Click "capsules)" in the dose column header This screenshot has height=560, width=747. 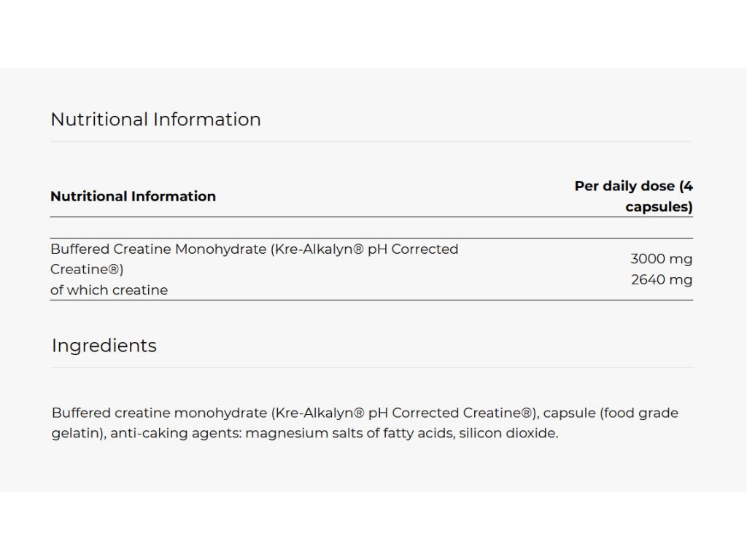pyautogui.click(x=659, y=206)
